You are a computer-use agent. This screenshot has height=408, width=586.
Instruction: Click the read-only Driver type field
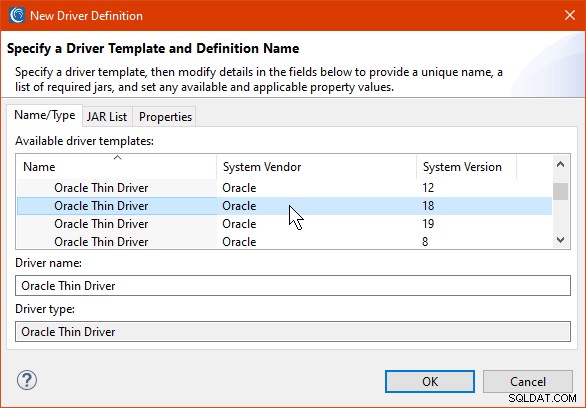(293, 331)
